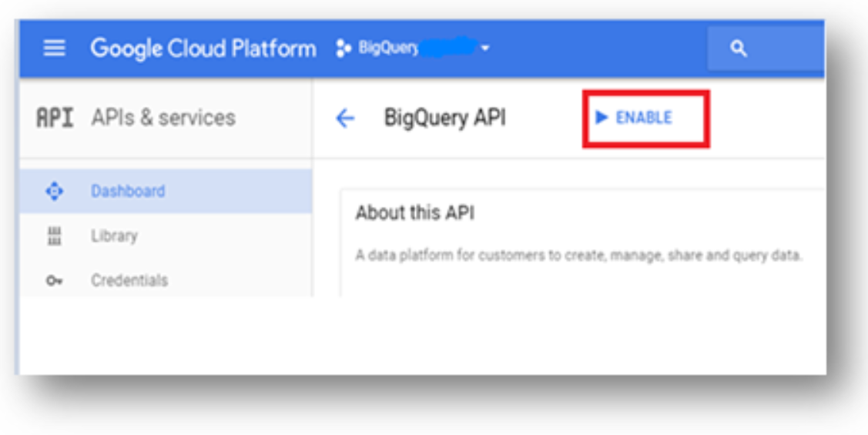Screen dimensions: 868x435
Task: Select Dashboard in the sidebar
Action: 166,191
